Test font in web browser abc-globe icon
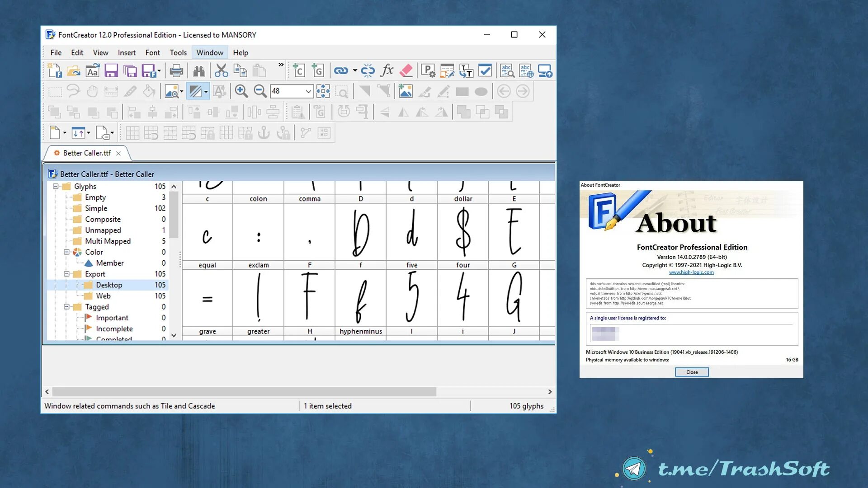 click(x=526, y=71)
